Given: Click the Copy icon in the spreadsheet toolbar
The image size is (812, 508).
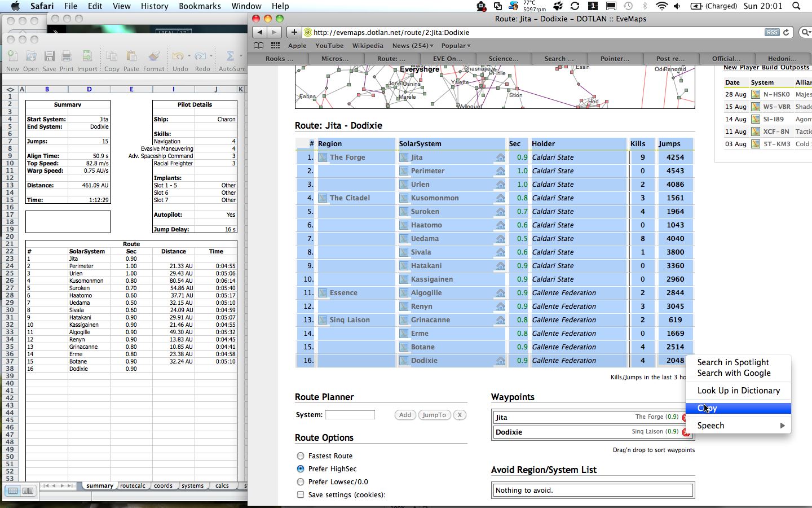Looking at the screenshot, I should [x=112, y=56].
